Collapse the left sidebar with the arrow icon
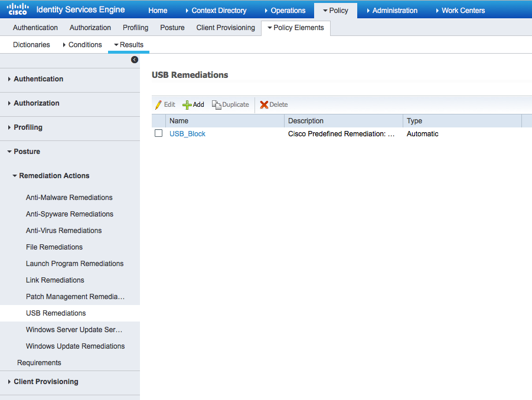This screenshot has width=532, height=400. click(135, 60)
